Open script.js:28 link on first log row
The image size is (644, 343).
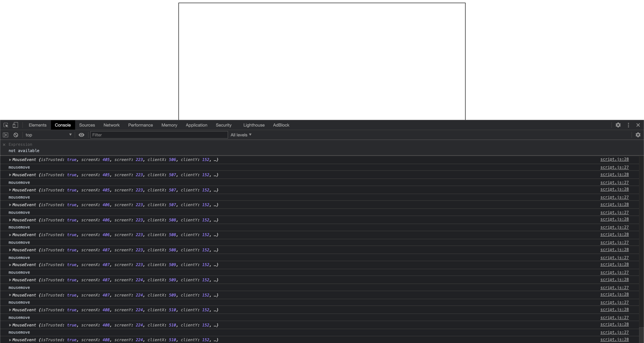click(x=614, y=159)
